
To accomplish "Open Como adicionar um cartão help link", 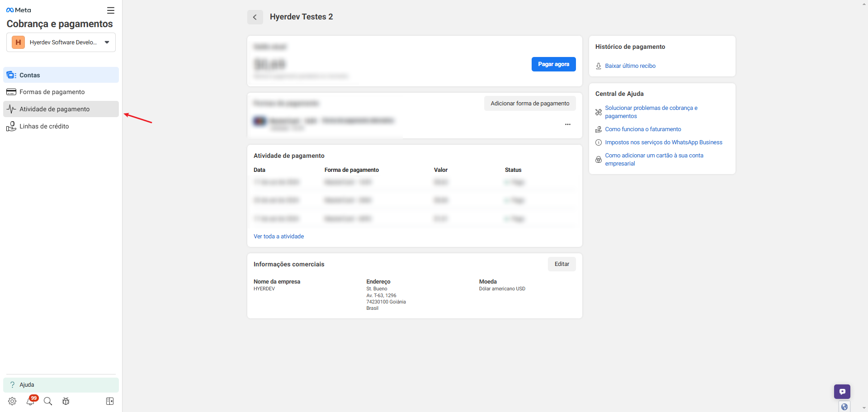I will 654,160.
